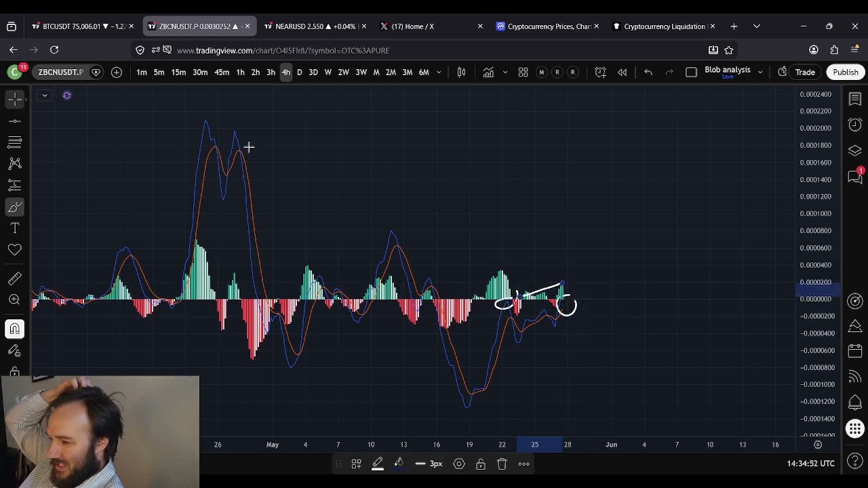Publish the chart idea

(846, 73)
